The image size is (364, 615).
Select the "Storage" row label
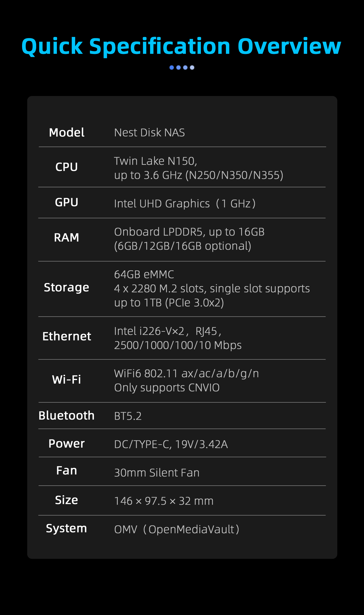(x=66, y=287)
